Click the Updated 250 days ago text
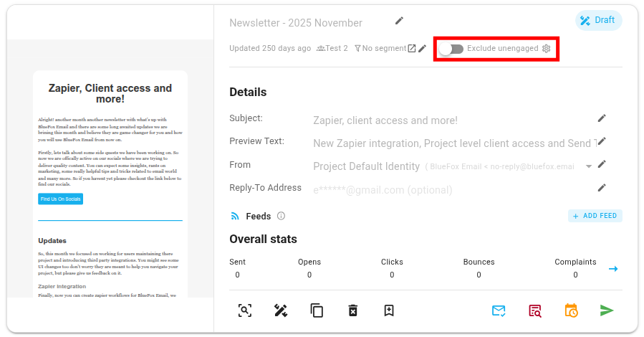This screenshot has width=644, height=337. pyautogui.click(x=270, y=49)
